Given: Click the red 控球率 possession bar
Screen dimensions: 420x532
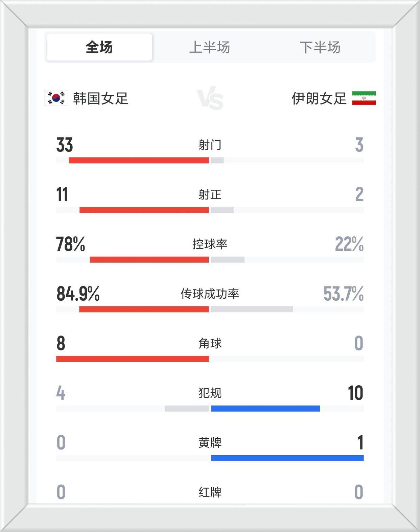Looking at the screenshot, I should pos(149,260).
